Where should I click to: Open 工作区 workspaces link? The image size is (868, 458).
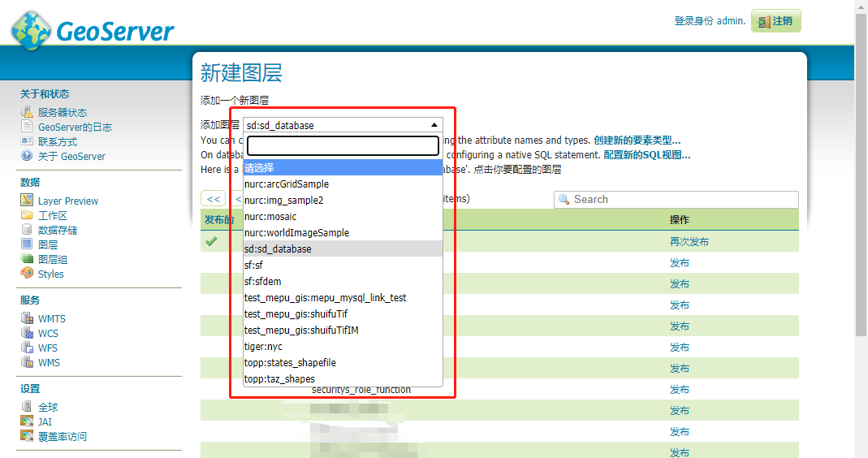[x=53, y=215]
